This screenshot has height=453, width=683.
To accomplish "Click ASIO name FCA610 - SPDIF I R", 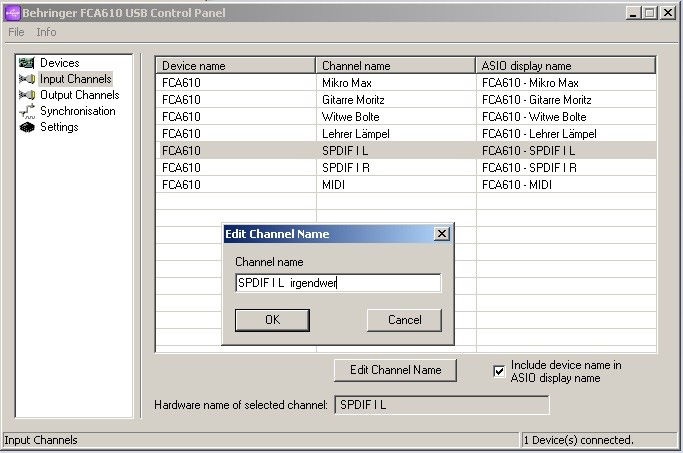I will 529,168.
